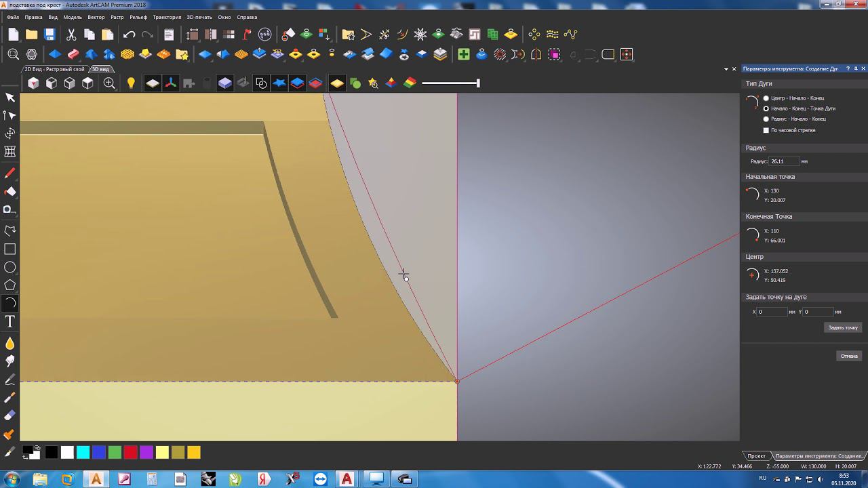Screen dimensions: 868x488
Task: Create a new model file
Action: pyautogui.click(x=14, y=35)
